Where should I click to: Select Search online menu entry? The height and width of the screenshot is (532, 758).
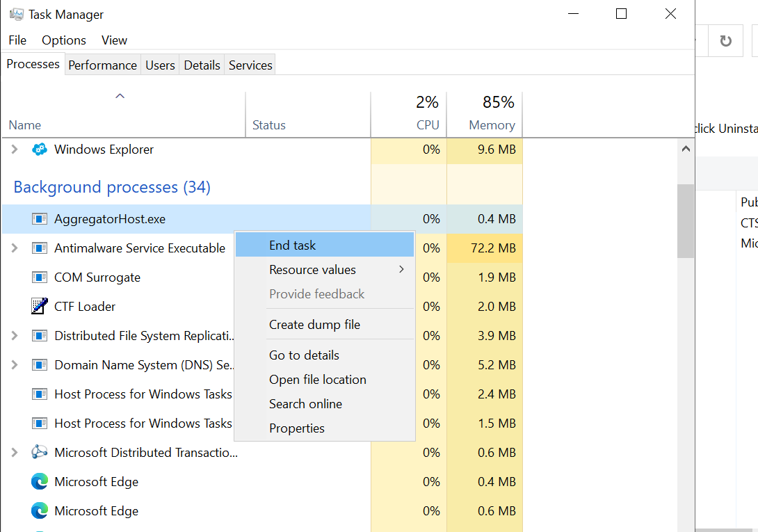[325, 404]
